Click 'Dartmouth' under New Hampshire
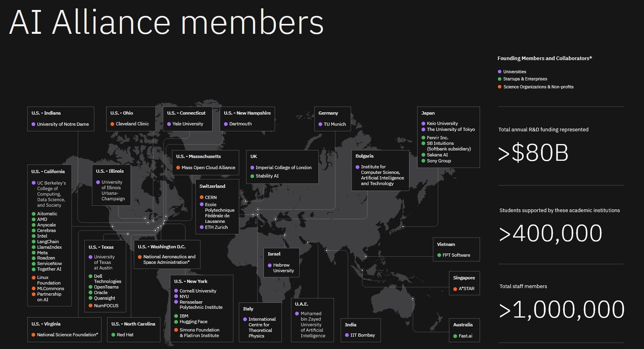The width and height of the screenshot is (644, 349). click(240, 124)
